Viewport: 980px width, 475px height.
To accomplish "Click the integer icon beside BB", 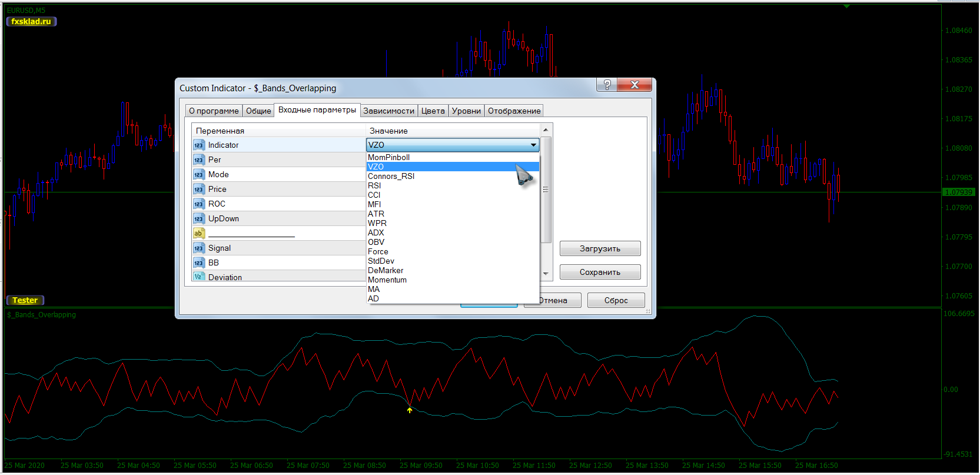I will (x=198, y=263).
